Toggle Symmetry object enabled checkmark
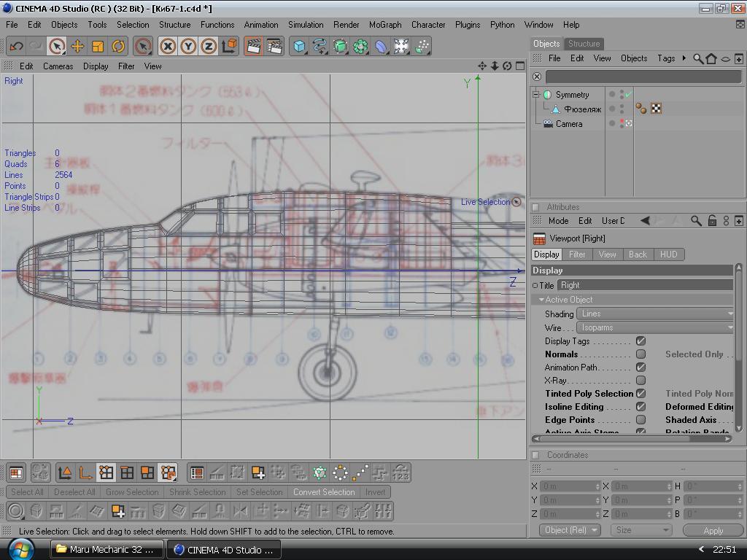The width and height of the screenshot is (747, 560). pyautogui.click(x=628, y=94)
